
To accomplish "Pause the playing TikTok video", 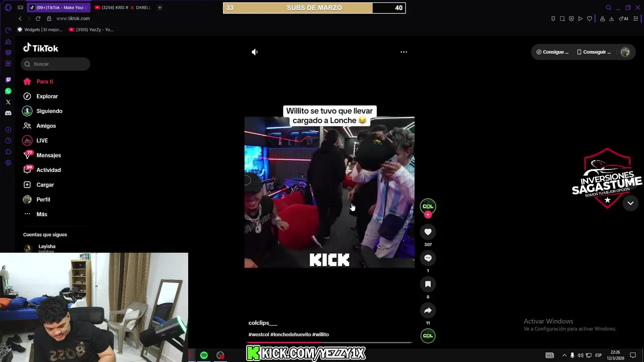I will 329,192.
